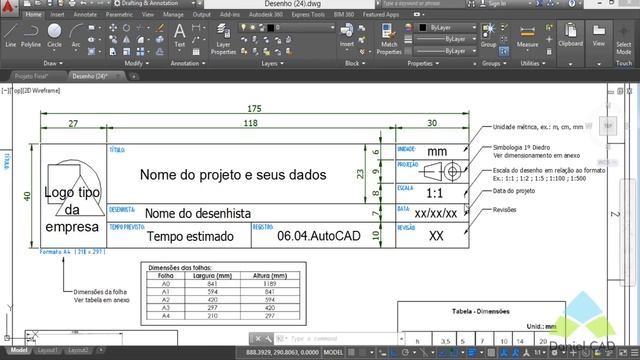Toggle layer freeze sun icon in Layers panel
Image resolution: width=640 pixels, height=360 pixels.
(253, 27)
